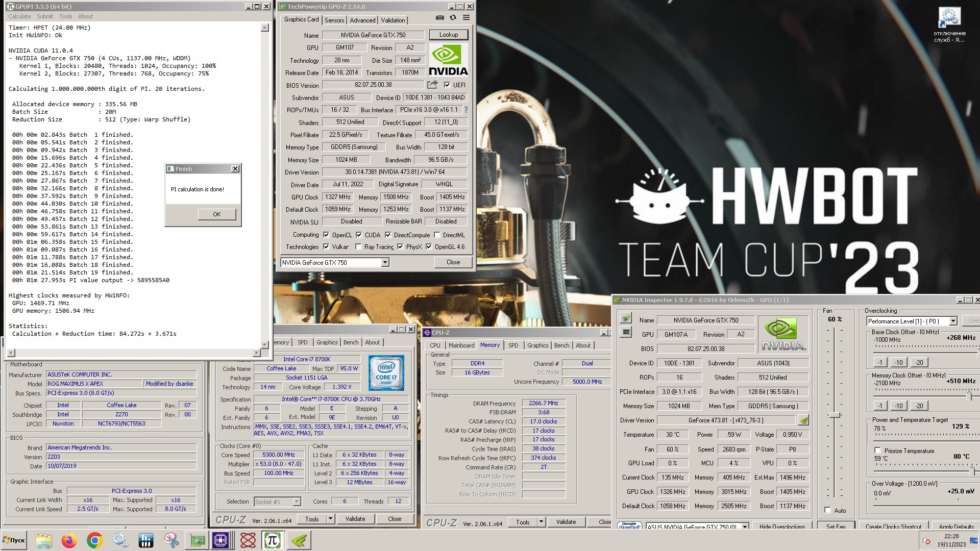Open HWiNFO icon on taskbar
The width and height of the screenshot is (980, 551).
pyautogui.click(x=146, y=540)
